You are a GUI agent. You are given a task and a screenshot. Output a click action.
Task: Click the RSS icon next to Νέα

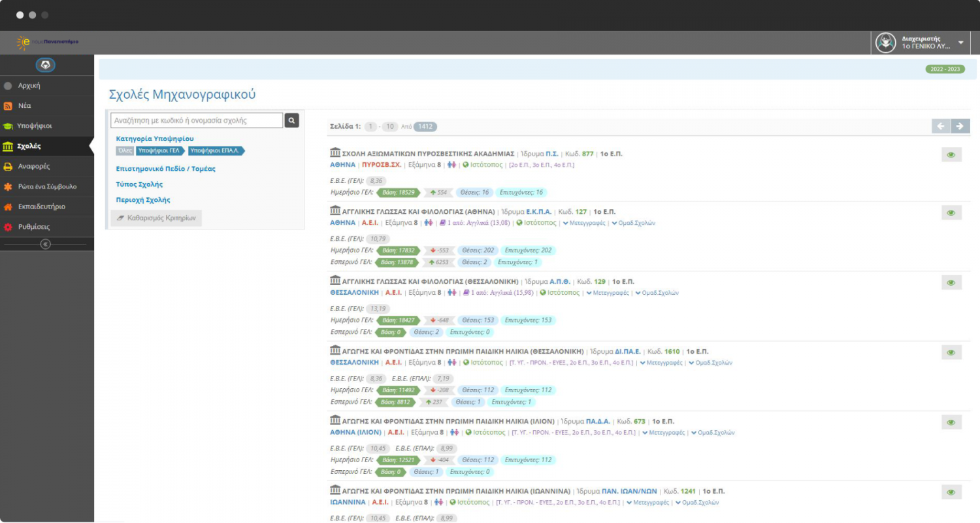click(x=8, y=106)
